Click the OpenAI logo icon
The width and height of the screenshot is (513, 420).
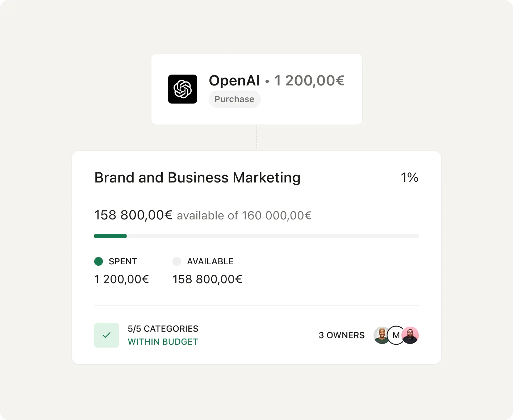tap(182, 89)
